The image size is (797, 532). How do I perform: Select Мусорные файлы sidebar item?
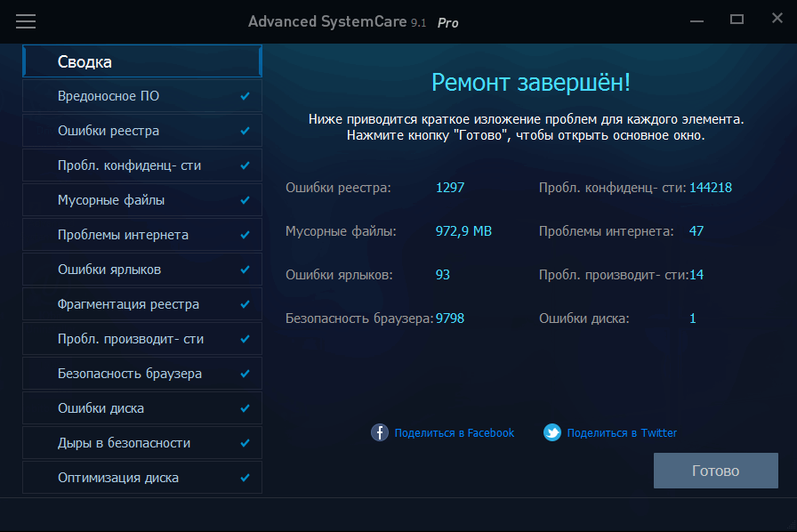point(142,200)
